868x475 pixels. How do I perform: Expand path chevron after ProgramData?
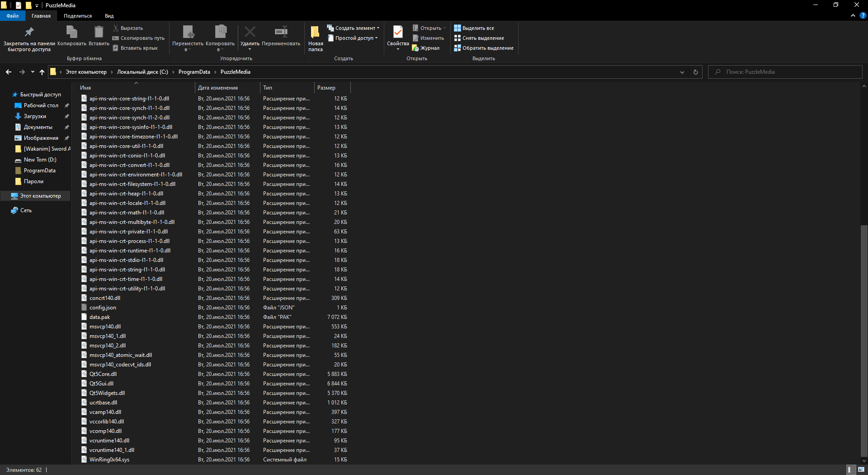215,72
